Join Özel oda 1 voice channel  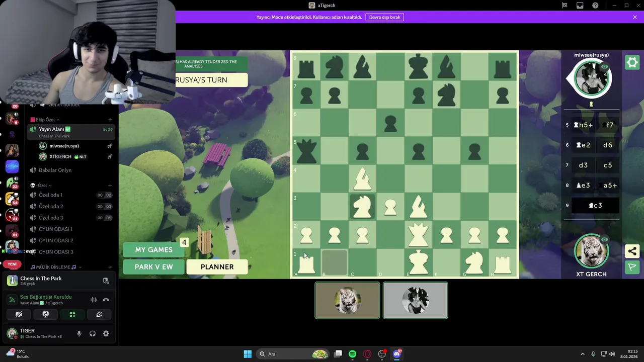(71, 195)
